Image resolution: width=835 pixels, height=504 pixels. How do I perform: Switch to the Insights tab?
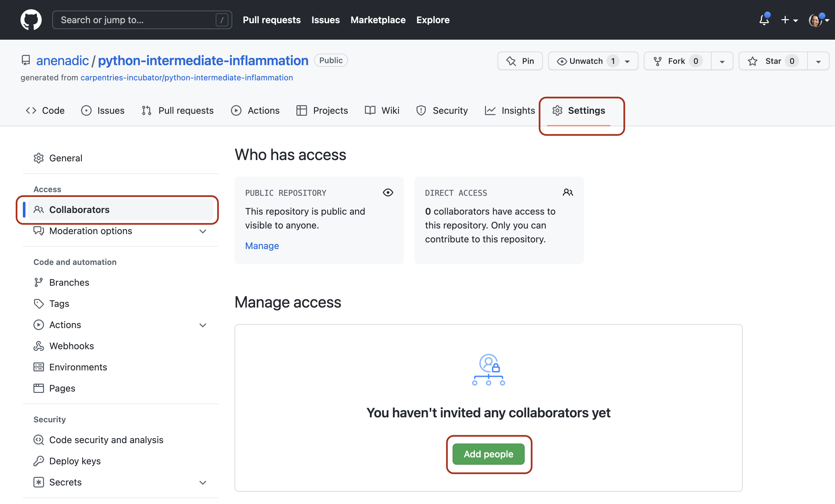point(518,110)
